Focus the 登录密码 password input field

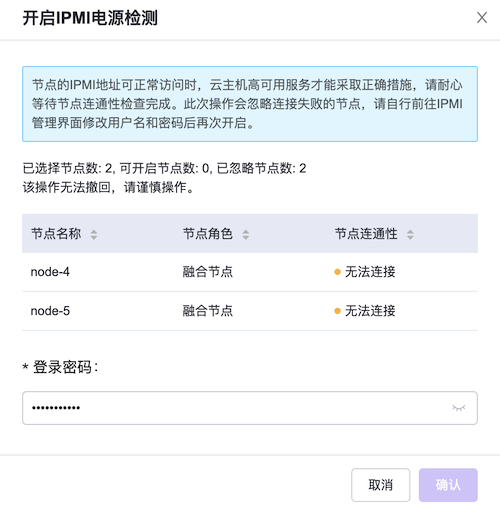250,408
